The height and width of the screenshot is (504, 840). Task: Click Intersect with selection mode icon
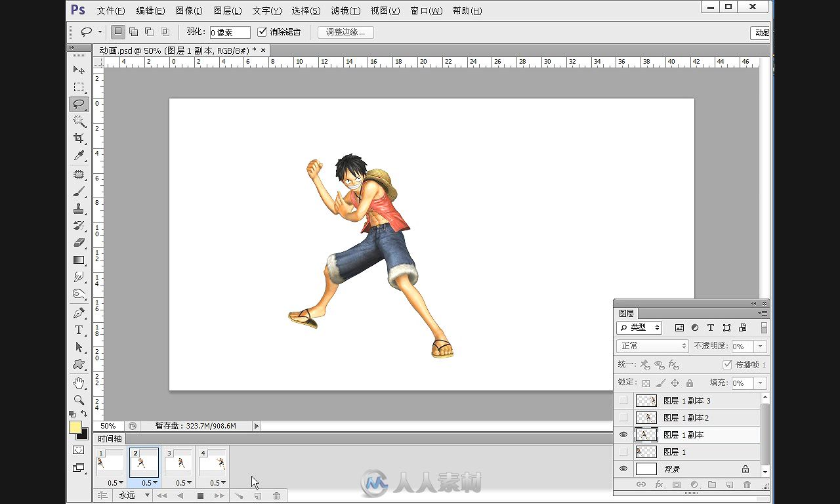coord(165,31)
